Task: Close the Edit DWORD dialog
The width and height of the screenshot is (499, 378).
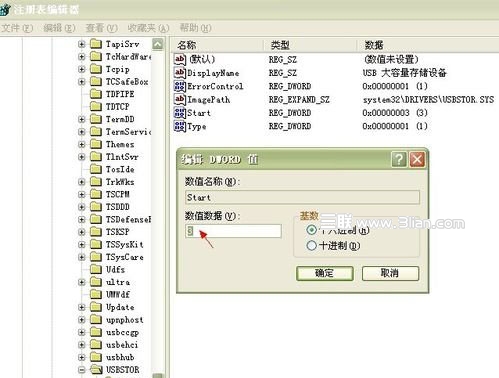Action: coord(417,159)
